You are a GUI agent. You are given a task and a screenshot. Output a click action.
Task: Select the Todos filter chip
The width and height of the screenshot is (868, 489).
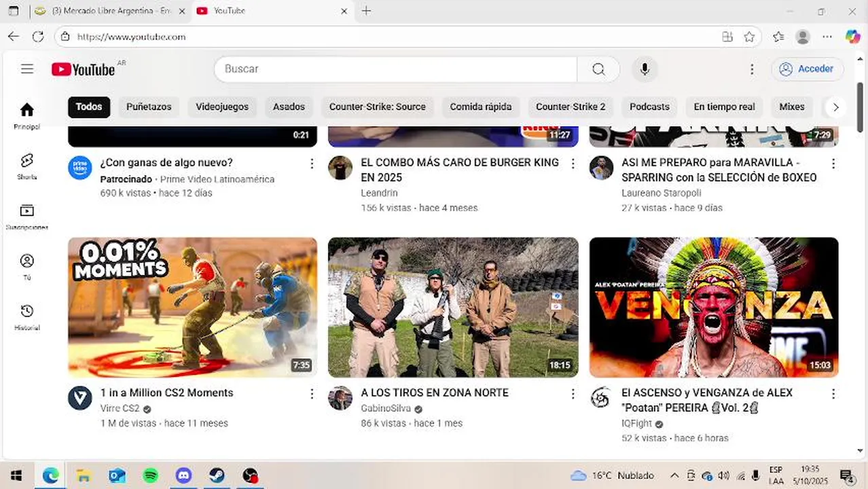click(x=89, y=107)
